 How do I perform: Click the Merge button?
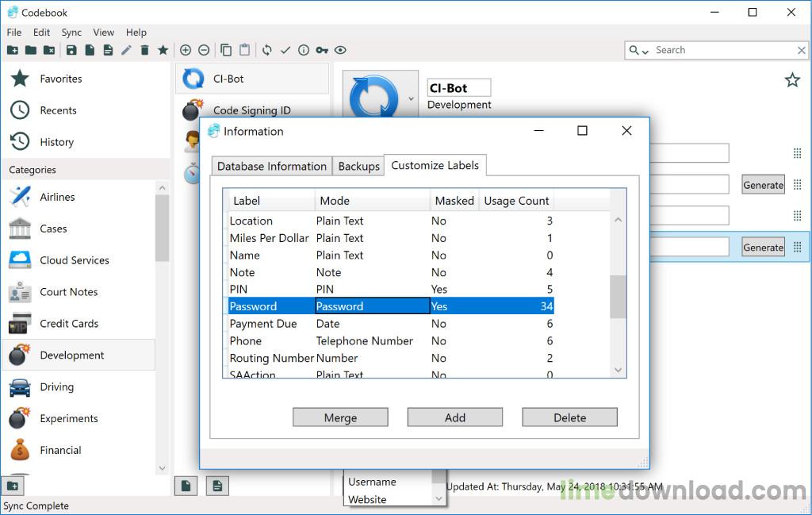point(340,417)
